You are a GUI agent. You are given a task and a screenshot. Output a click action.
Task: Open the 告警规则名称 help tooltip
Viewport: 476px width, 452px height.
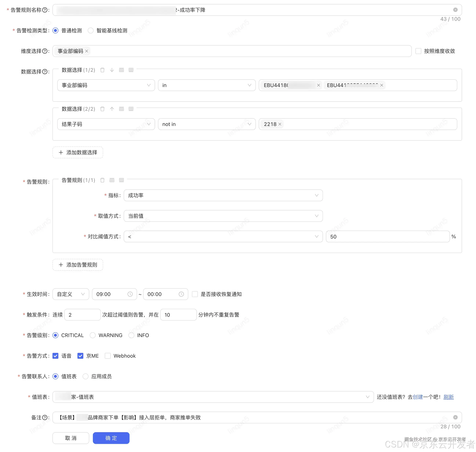point(45,10)
